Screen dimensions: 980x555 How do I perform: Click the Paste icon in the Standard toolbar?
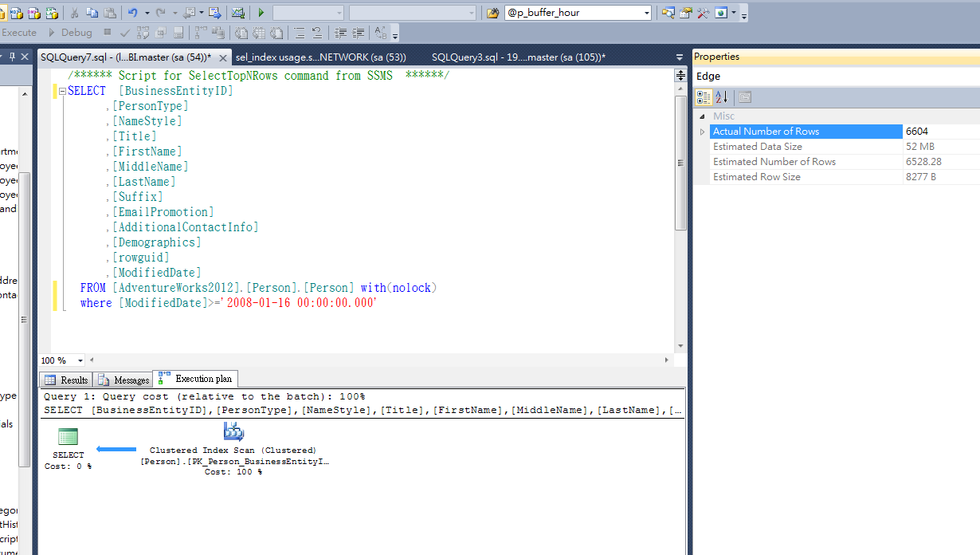[x=112, y=12]
